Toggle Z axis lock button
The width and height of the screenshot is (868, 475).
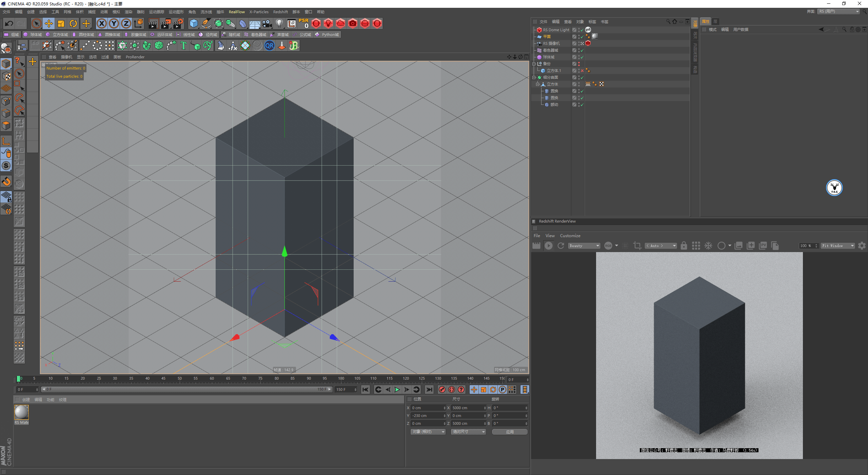(x=126, y=23)
